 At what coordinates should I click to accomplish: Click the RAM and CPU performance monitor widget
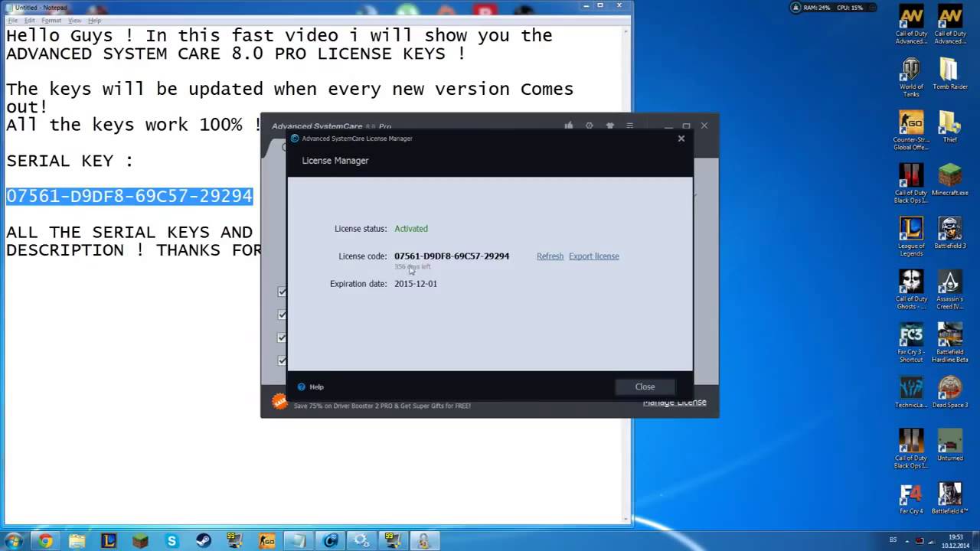(833, 8)
